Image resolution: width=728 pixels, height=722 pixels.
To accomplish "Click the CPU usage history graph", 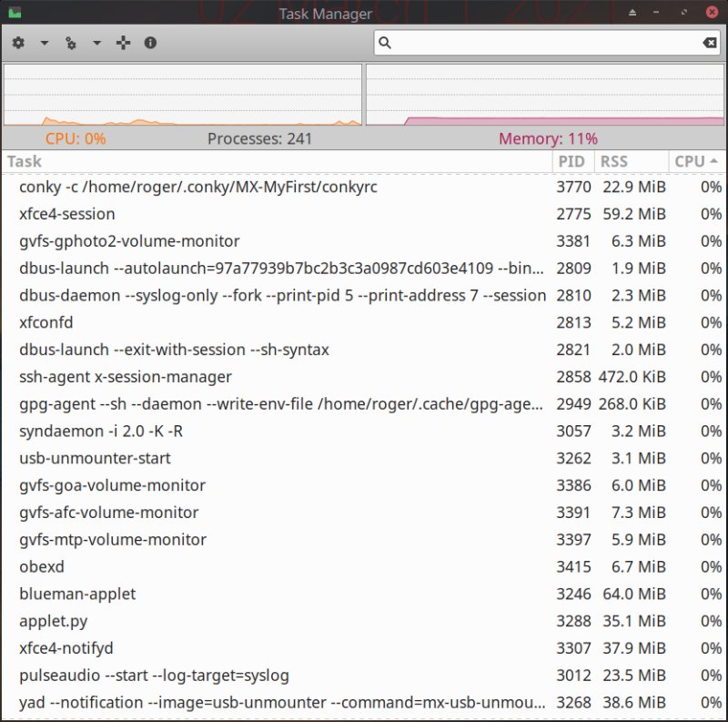I will tap(182, 95).
